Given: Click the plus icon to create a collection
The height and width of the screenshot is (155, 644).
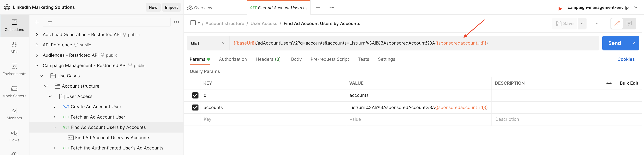Looking at the screenshot, I should point(37,22).
